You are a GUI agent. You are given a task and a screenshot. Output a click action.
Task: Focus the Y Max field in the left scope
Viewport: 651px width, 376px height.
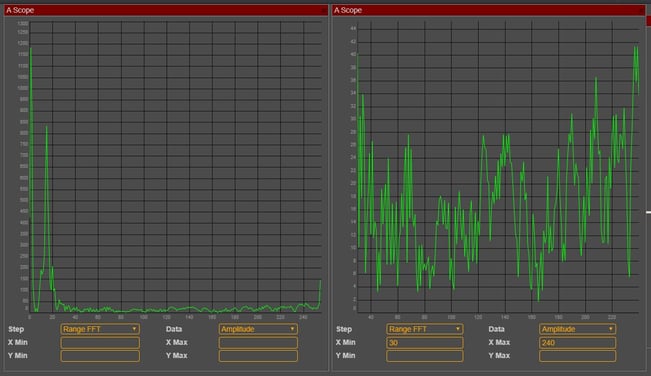258,356
